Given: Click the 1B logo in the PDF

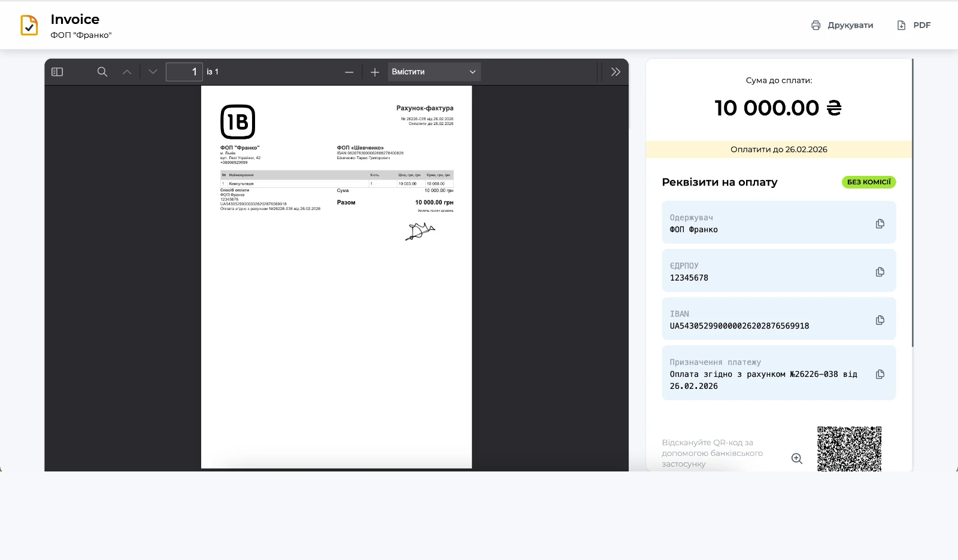Looking at the screenshot, I should point(238,122).
